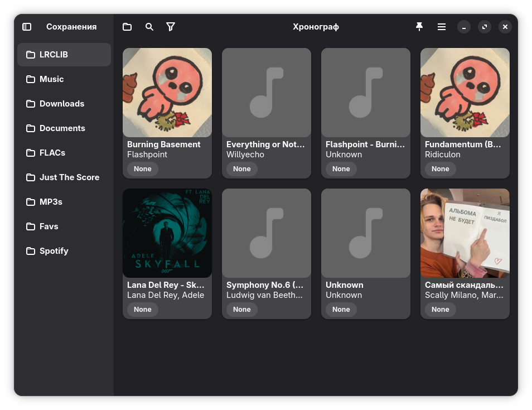Click the Favs folder icon

(x=31, y=226)
